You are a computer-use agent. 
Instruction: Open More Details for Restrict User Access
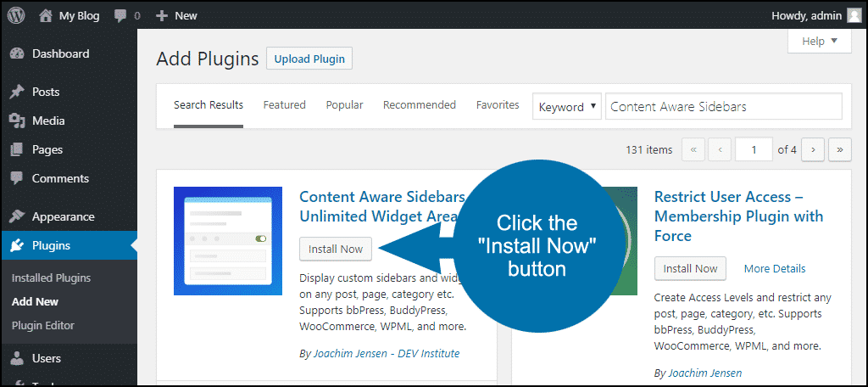coord(775,269)
